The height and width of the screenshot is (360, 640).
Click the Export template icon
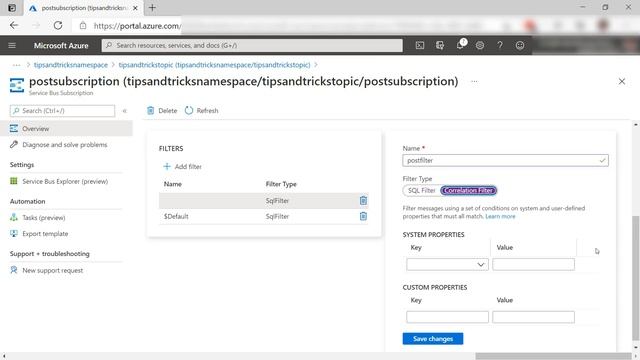click(x=14, y=233)
